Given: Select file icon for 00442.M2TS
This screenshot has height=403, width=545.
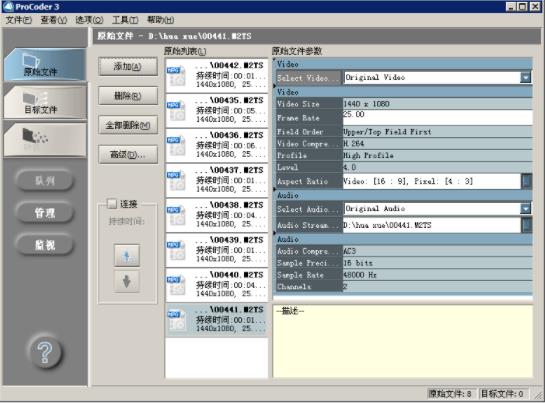Looking at the screenshot, I should 176,76.
